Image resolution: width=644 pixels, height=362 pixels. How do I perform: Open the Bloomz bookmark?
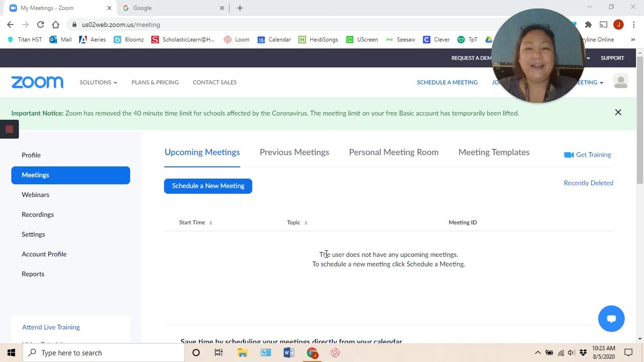click(129, 39)
